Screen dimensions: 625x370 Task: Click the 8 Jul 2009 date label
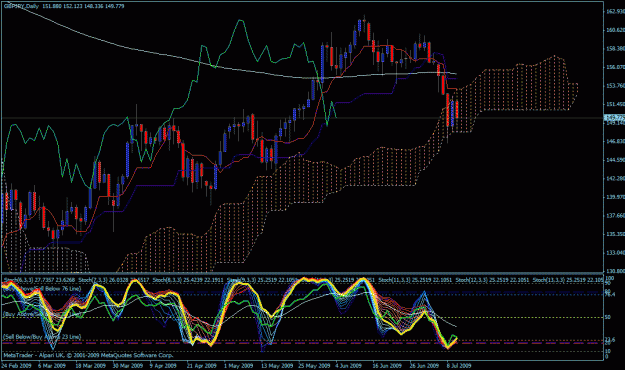(x=459, y=366)
